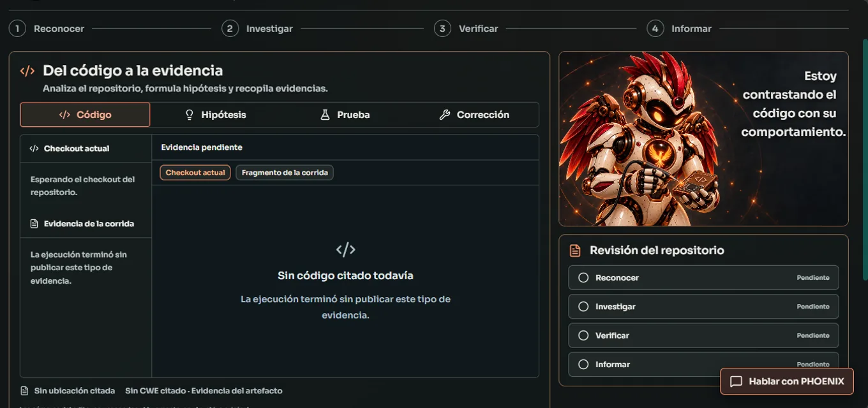
Task: Click the code icon on the Código tab
Action: pyautogui.click(x=64, y=115)
